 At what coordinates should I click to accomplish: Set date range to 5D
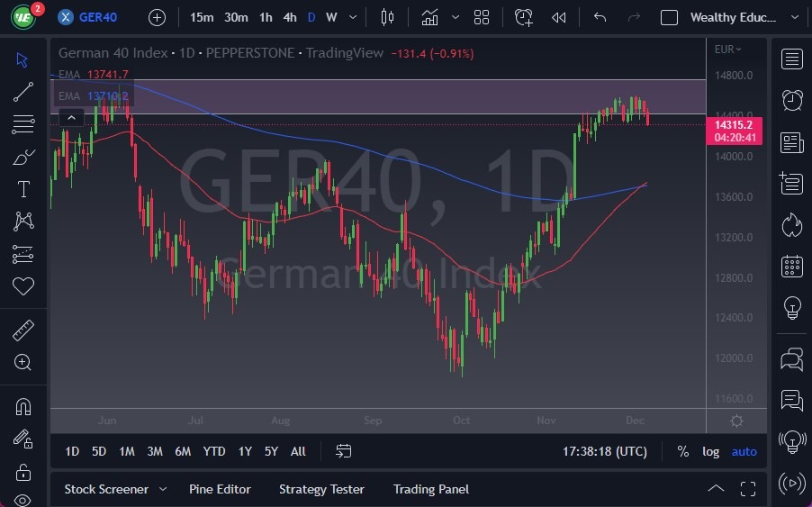point(99,451)
